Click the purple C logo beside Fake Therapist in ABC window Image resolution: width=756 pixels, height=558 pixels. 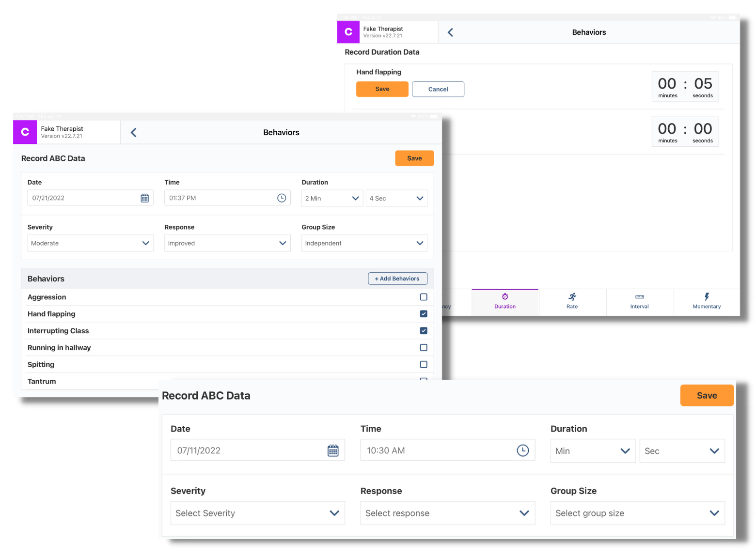25,132
